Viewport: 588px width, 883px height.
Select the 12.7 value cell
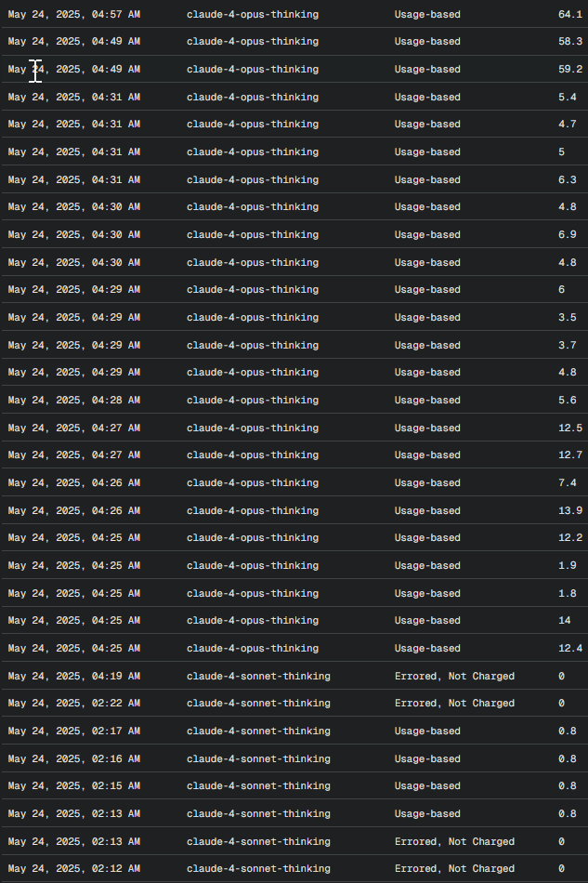coord(570,455)
